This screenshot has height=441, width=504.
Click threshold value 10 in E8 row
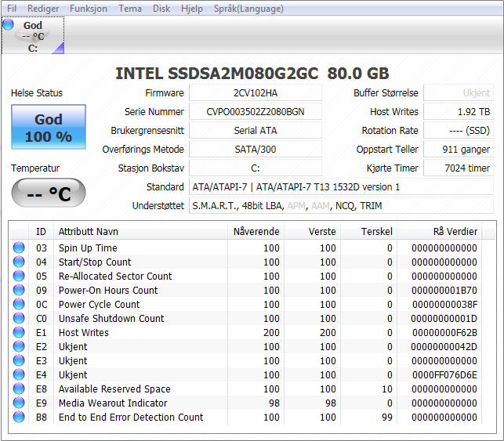click(x=387, y=389)
